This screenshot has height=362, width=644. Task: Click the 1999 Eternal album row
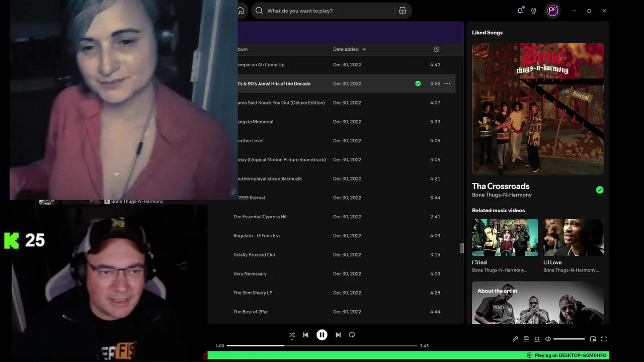click(251, 198)
